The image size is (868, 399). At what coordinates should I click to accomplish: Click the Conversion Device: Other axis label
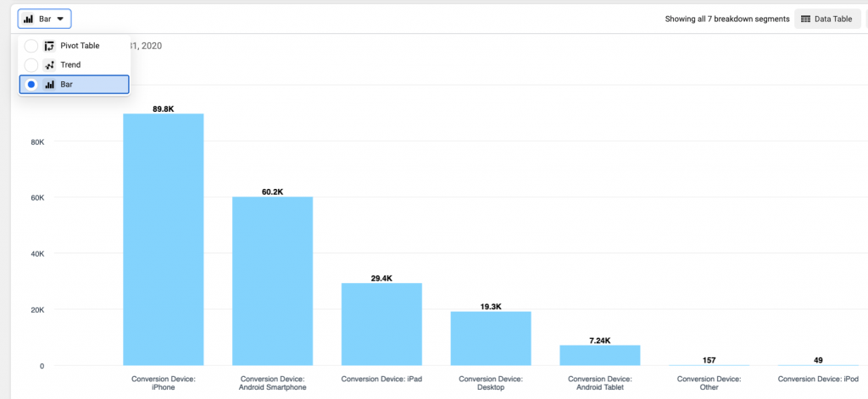click(709, 383)
